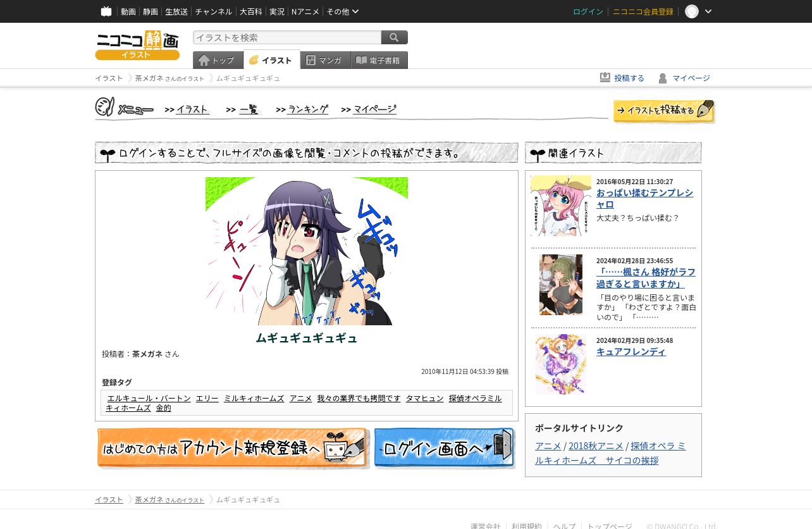Switch to the マンガ tab
This screenshot has width=812, height=529.
coord(326,60)
